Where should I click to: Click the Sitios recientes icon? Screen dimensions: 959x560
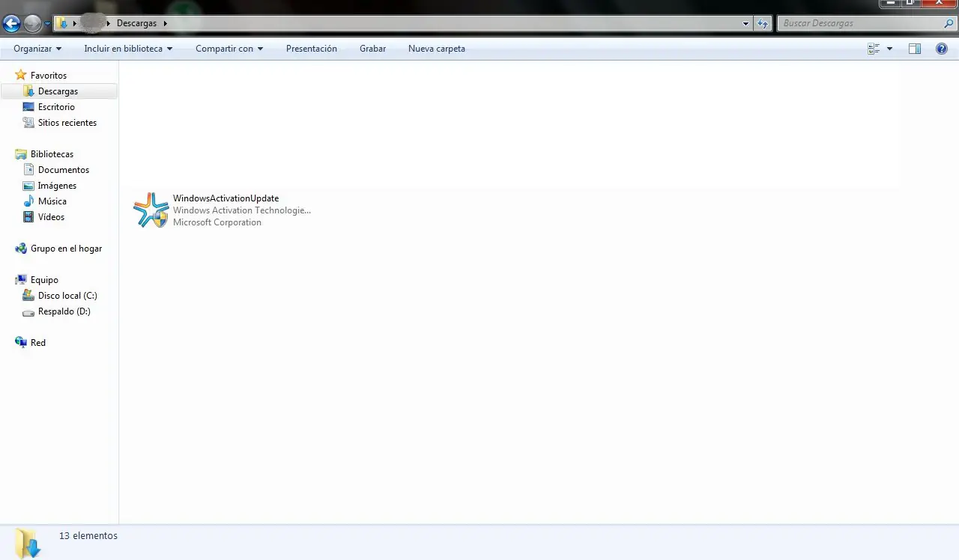click(28, 122)
